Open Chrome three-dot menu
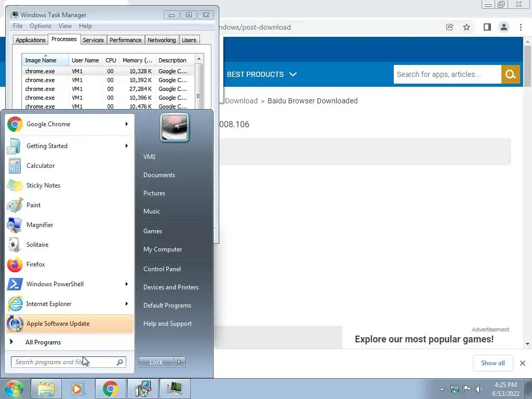532x399 pixels. (x=521, y=27)
